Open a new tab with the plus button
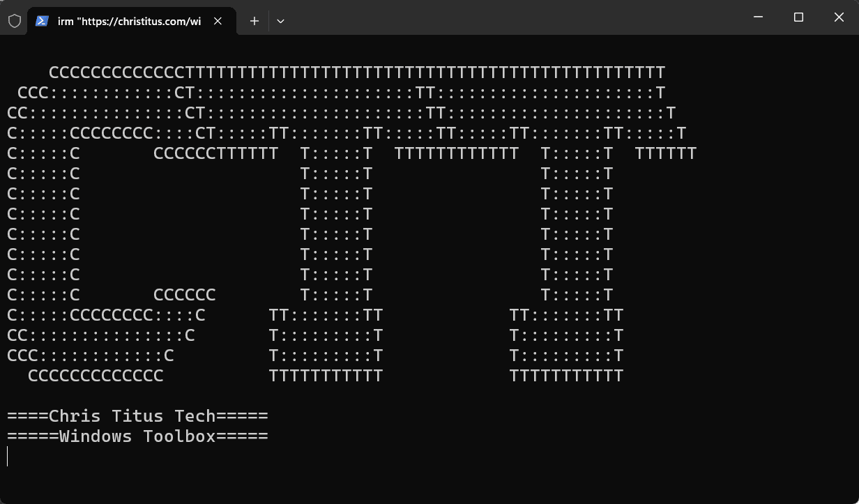 coord(254,21)
